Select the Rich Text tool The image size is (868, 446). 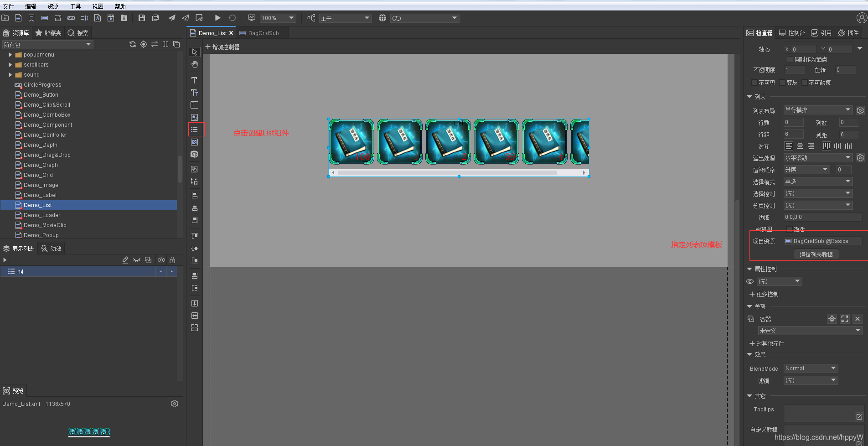point(194,93)
